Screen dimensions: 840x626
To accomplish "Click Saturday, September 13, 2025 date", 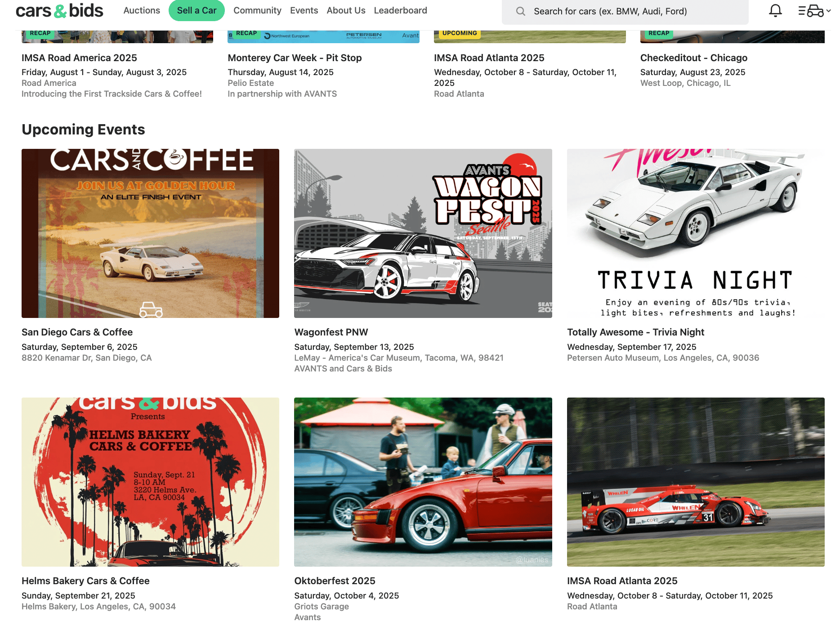I will [x=354, y=347].
